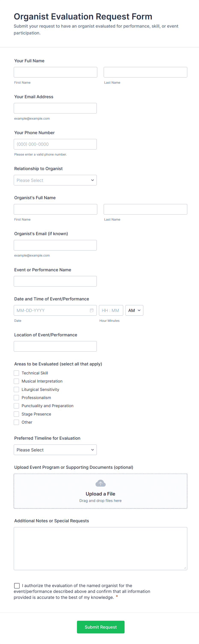Click the Location of Event/Performance field
Screen dimensions: 199x644
[x=55, y=346]
